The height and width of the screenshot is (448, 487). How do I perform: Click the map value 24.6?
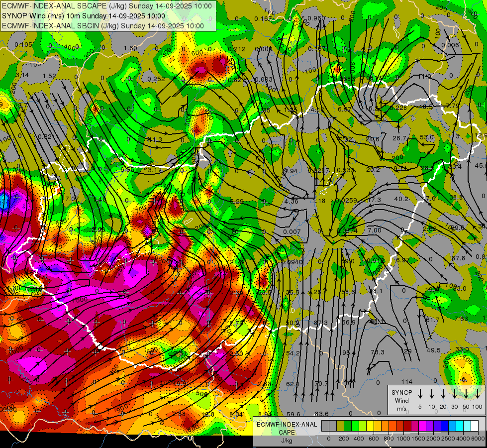click(x=373, y=139)
